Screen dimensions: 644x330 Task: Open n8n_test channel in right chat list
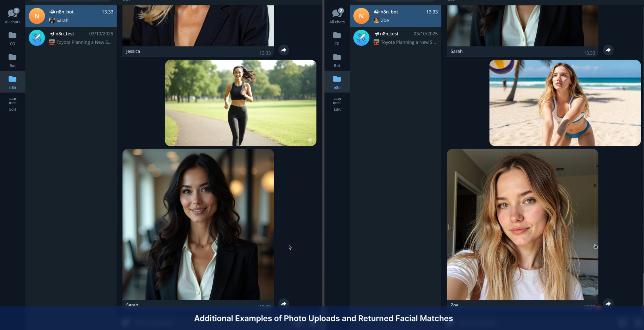[x=395, y=38]
